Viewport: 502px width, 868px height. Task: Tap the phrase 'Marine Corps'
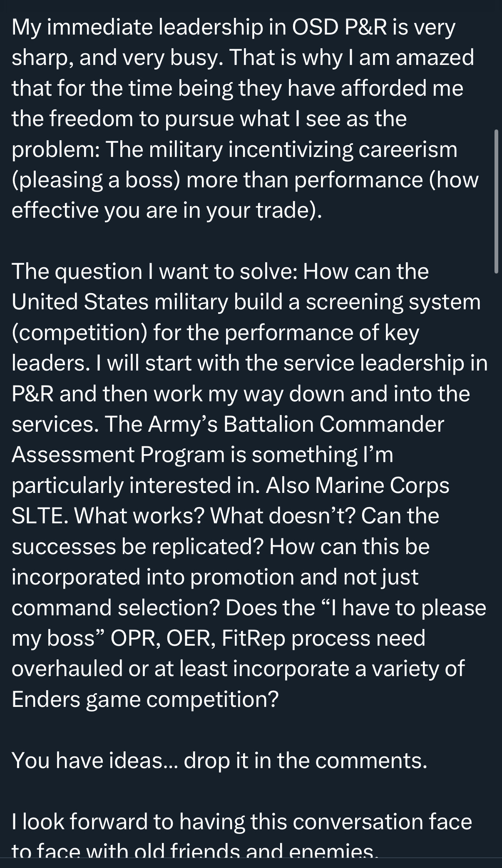coord(383,486)
